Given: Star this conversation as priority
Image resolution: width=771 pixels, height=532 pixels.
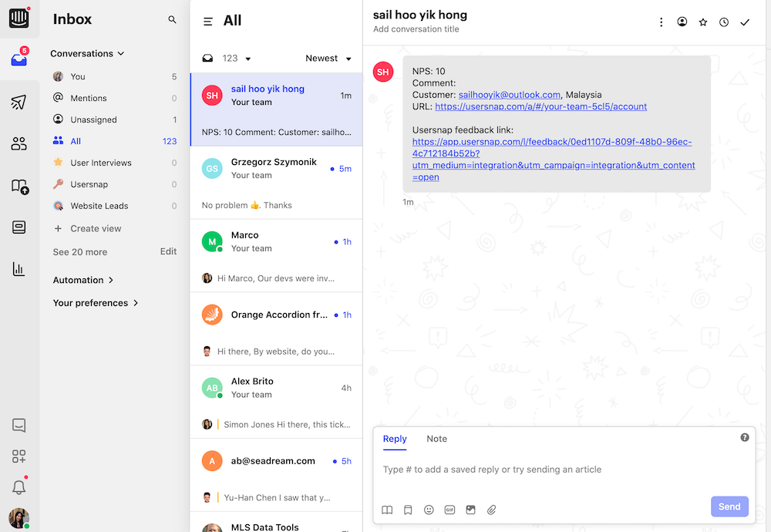Looking at the screenshot, I should pyautogui.click(x=703, y=22).
